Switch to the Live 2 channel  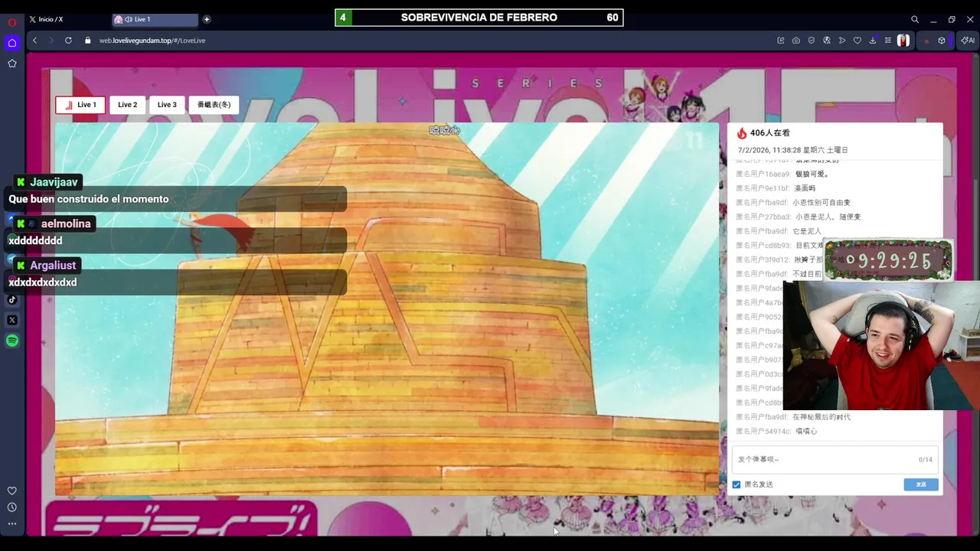point(127,105)
